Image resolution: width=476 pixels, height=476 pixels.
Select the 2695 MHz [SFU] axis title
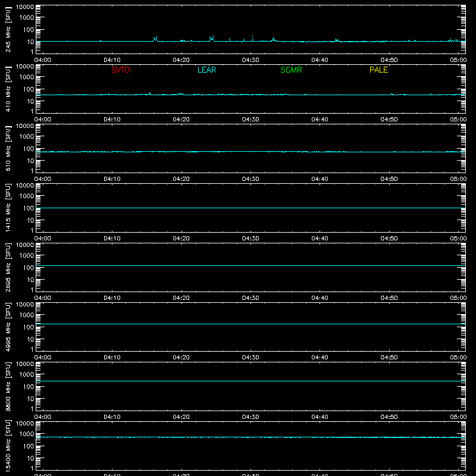point(8,267)
